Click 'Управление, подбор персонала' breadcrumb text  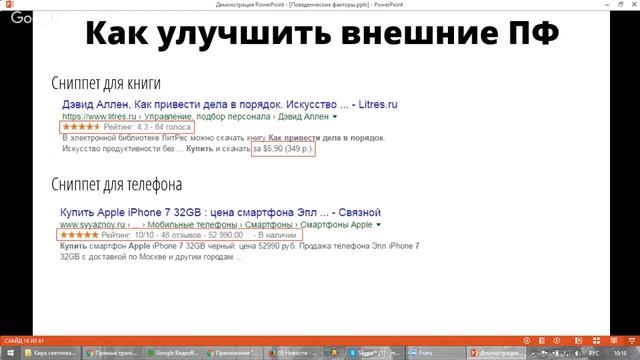point(207,117)
